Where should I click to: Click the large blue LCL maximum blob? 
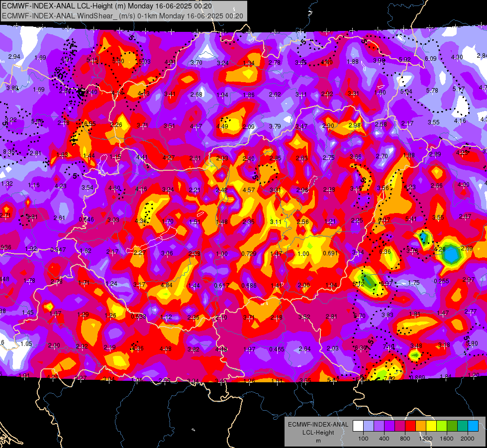[451, 255]
